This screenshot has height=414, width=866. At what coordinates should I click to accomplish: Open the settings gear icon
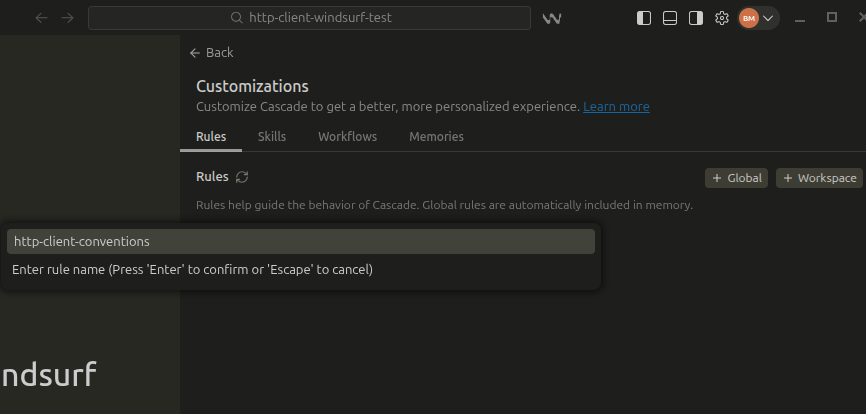pyautogui.click(x=721, y=18)
